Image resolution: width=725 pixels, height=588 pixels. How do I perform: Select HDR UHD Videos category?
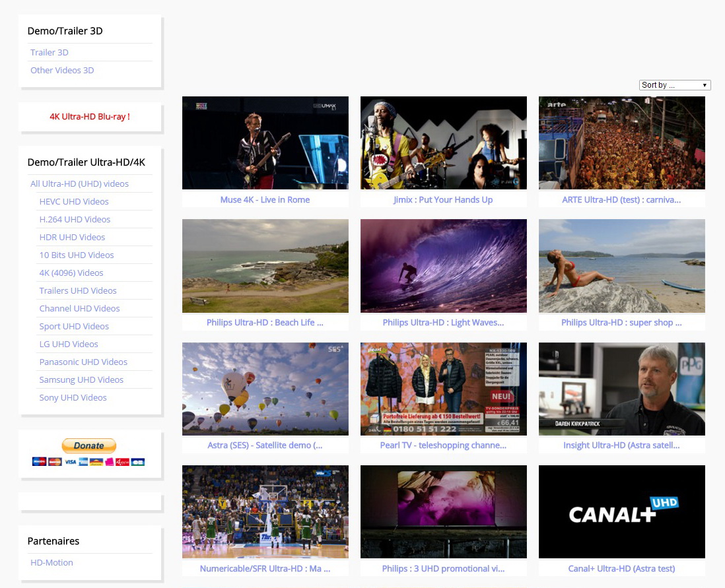pos(72,237)
